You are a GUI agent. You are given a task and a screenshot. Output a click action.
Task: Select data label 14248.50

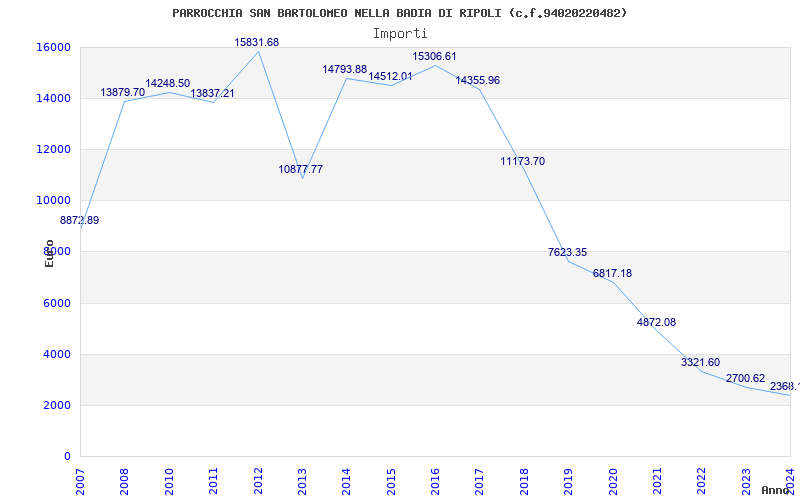point(167,83)
